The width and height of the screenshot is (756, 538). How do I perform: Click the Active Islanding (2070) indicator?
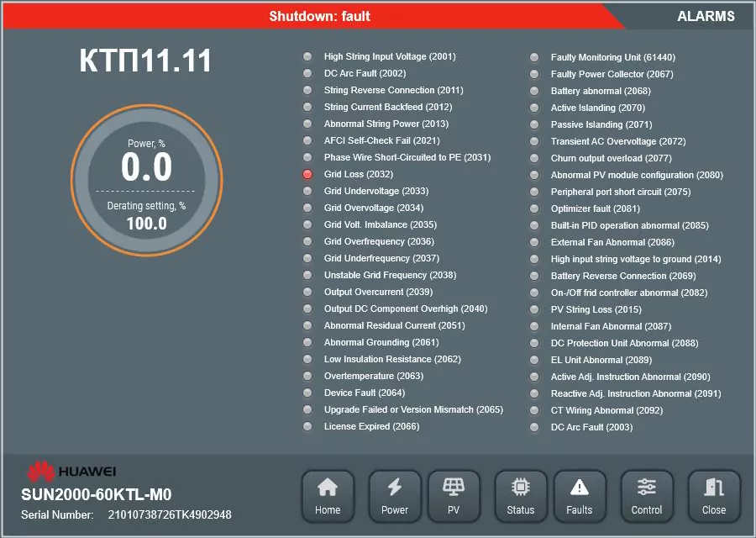pos(534,108)
